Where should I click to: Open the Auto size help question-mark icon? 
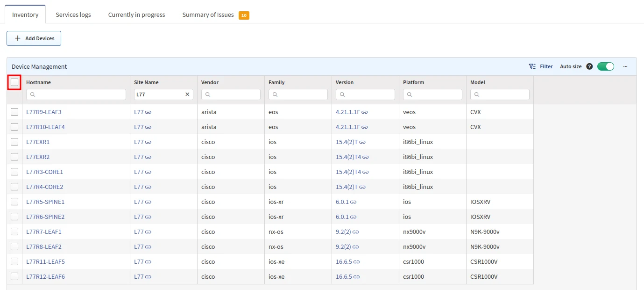click(x=589, y=66)
